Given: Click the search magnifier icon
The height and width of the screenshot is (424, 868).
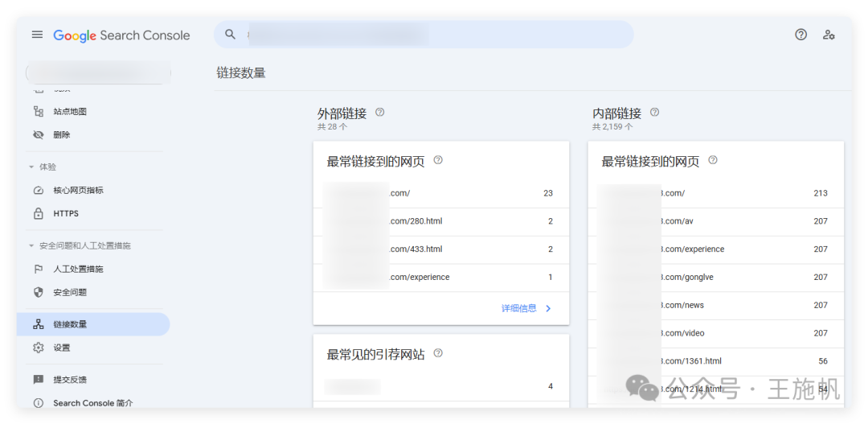Looking at the screenshot, I should pos(231,35).
